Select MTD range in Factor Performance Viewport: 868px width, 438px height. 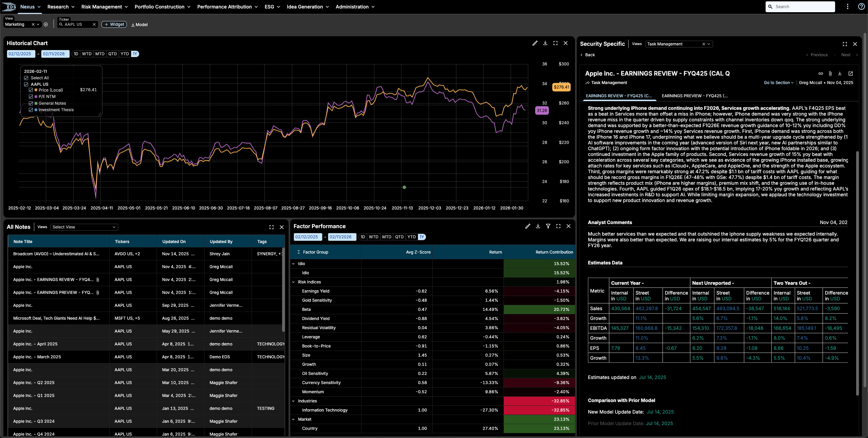387,237
